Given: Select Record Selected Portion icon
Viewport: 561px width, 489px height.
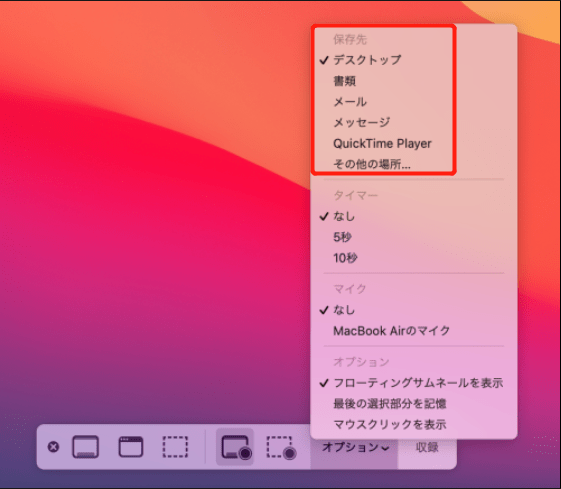Looking at the screenshot, I should tap(281, 447).
